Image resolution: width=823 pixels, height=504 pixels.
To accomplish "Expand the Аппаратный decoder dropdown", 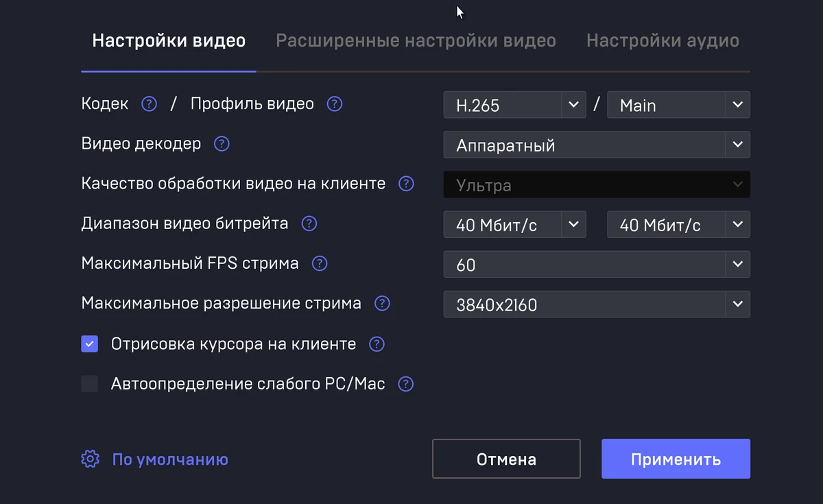I will [x=597, y=145].
